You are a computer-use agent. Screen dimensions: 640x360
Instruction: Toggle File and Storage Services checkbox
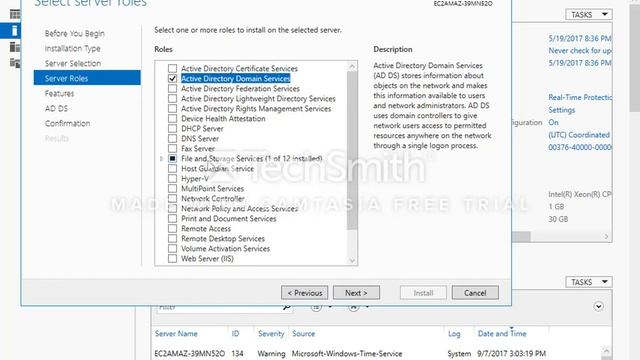[173, 158]
